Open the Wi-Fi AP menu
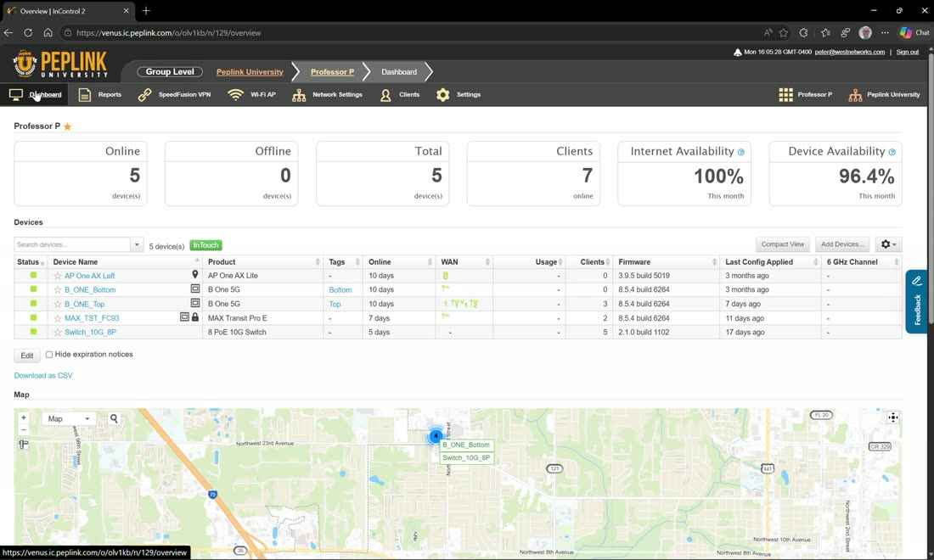The image size is (934, 560). [251, 95]
